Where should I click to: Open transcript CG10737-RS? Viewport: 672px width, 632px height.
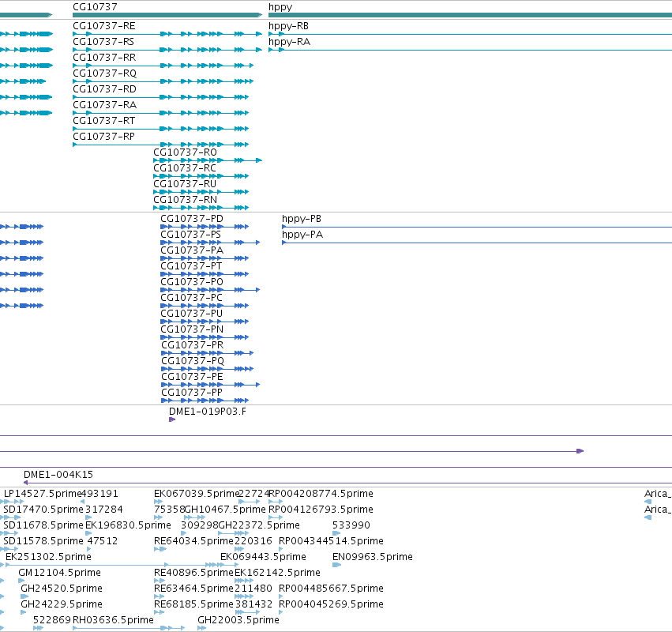(103, 42)
